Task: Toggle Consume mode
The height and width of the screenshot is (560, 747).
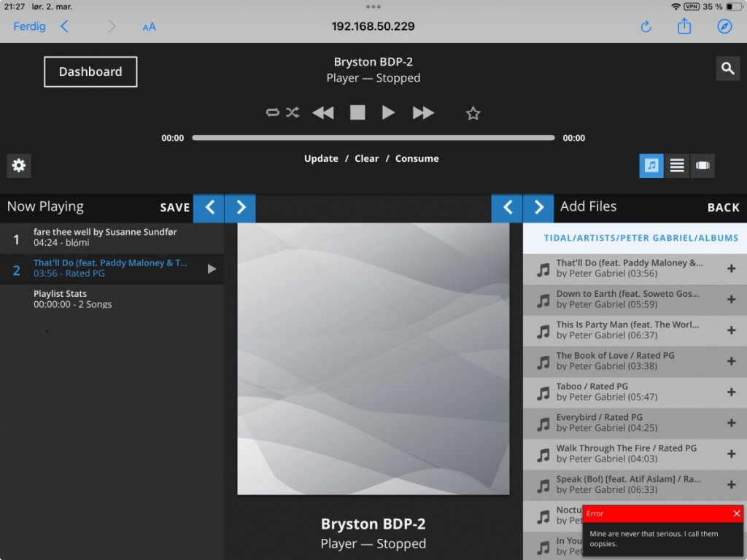Action: pos(417,158)
